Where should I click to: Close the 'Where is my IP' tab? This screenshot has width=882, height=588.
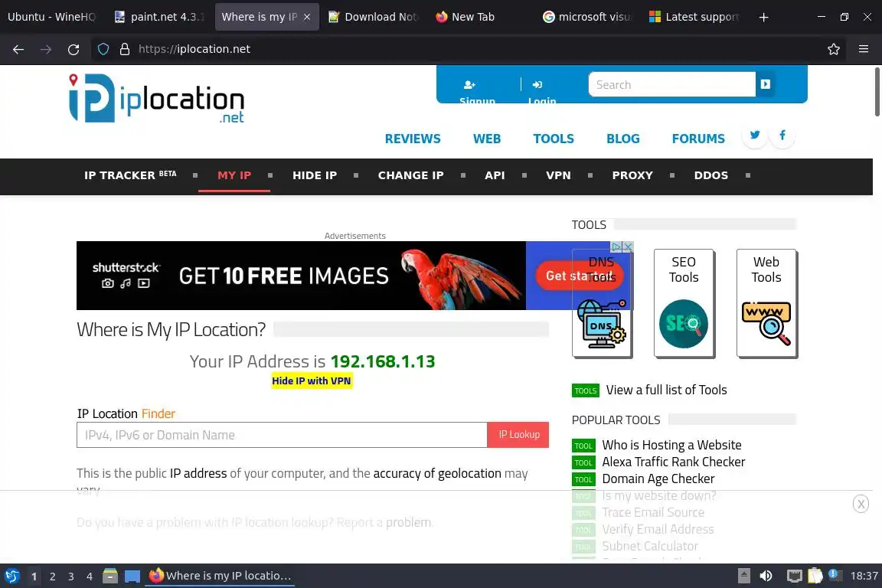307,17
